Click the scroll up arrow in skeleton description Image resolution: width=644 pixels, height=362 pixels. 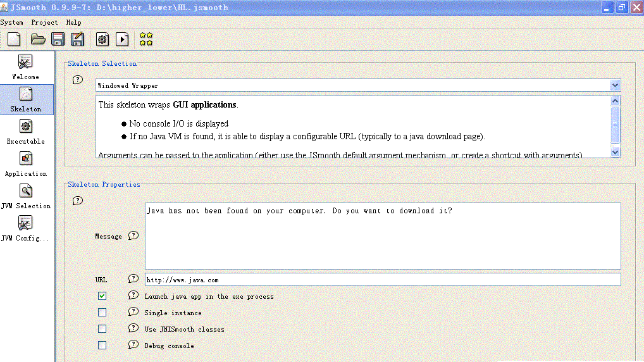[615, 101]
